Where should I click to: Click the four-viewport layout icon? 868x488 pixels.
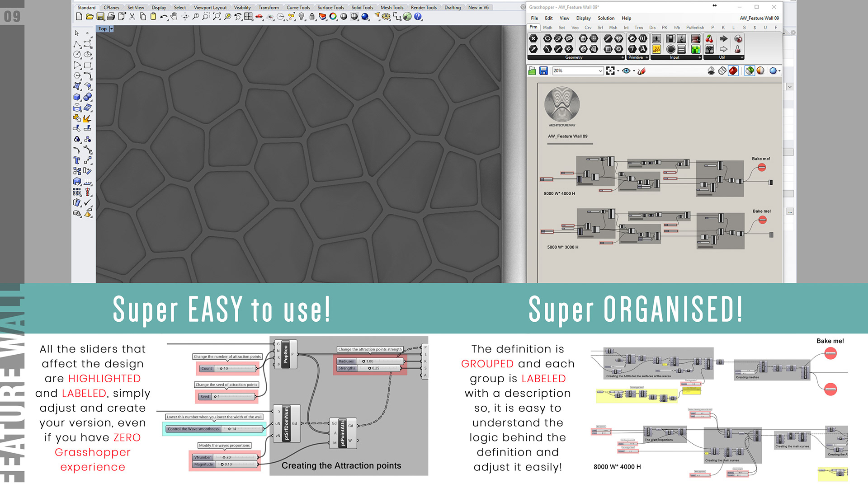pyautogui.click(x=248, y=17)
